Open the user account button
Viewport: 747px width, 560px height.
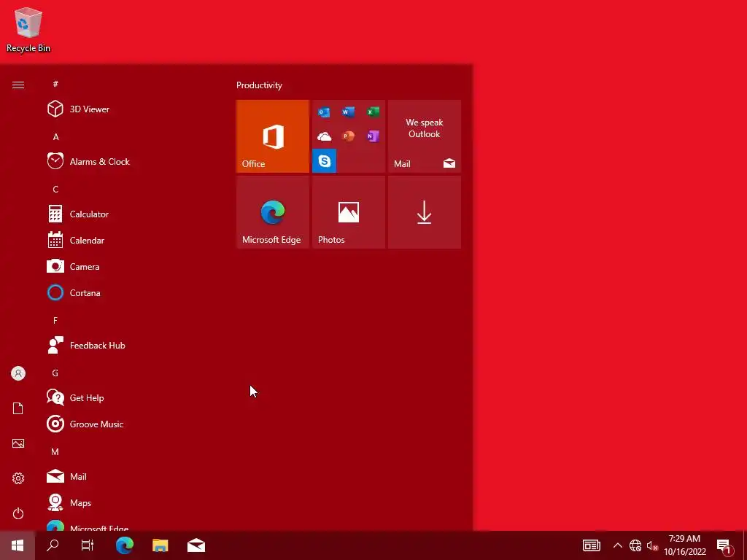tap(18, 373)
